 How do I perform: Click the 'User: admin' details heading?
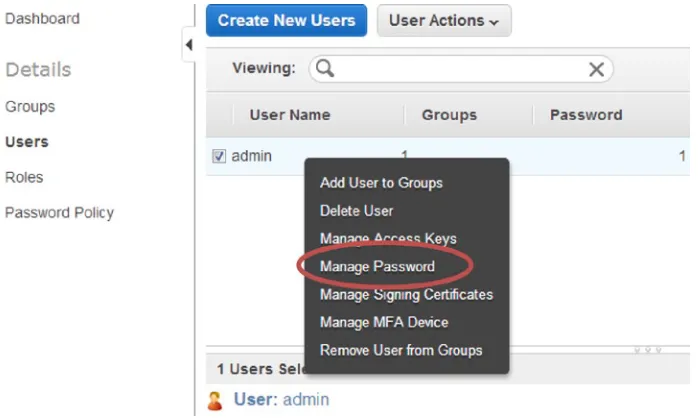(281, 399)
